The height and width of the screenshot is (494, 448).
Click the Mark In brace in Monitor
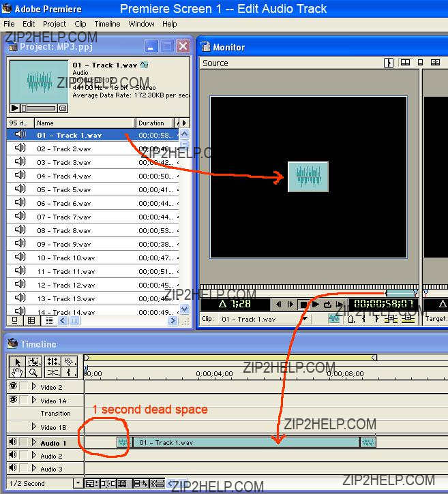[x=363, y=319]
